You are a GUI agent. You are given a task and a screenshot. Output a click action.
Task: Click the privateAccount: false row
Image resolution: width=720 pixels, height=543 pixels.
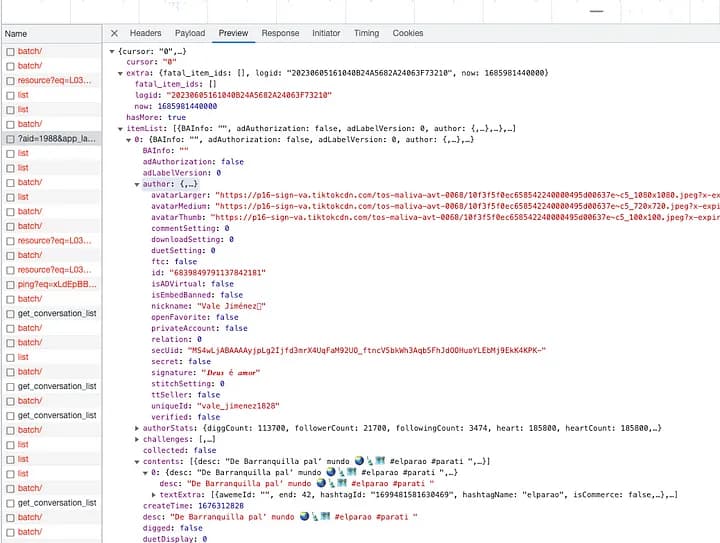(199, 328)
